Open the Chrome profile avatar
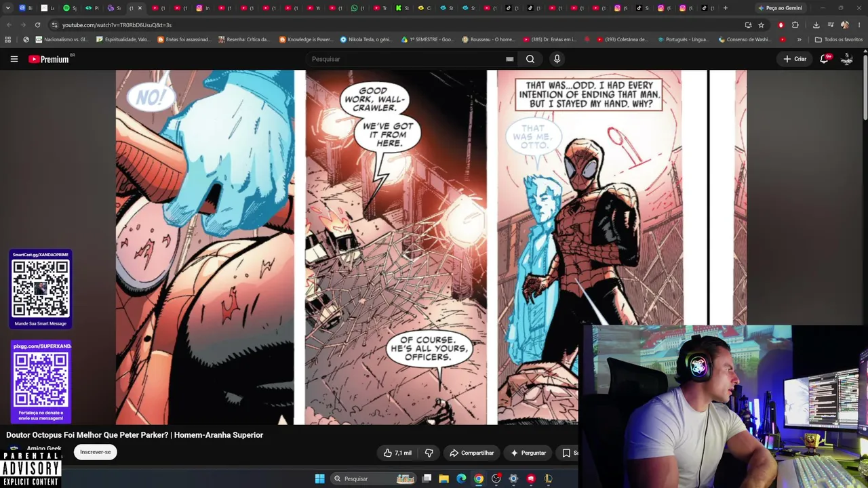 coord(845,25)
